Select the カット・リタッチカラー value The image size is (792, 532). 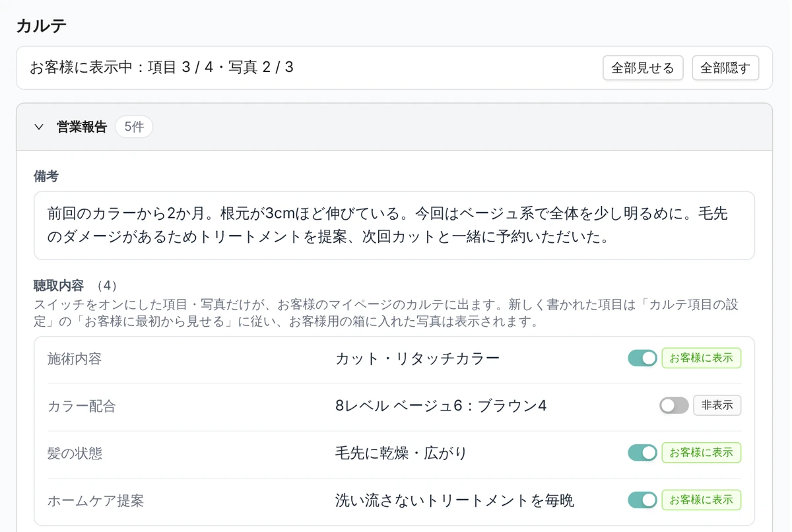[418, 358]
